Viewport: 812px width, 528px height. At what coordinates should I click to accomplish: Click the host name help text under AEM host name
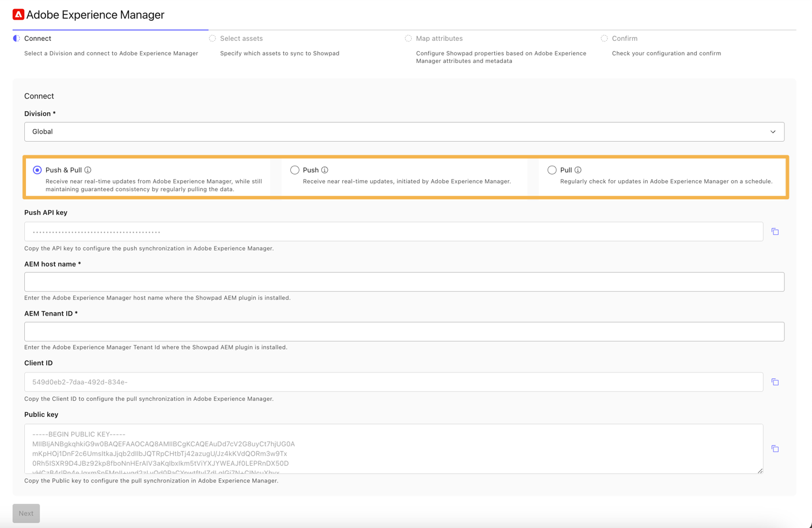[157, 298]
